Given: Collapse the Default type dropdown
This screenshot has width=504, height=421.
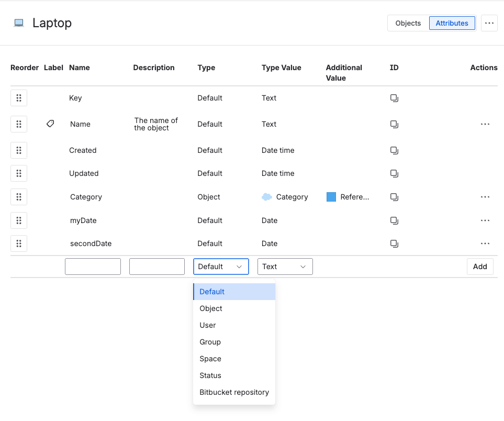Looking at the screenshot, I should (221, 267).
